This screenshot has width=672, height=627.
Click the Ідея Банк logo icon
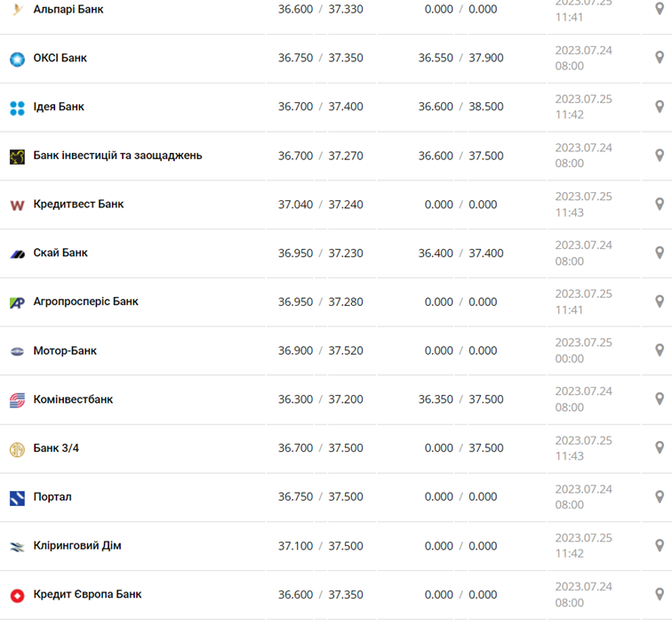[17, 108]
